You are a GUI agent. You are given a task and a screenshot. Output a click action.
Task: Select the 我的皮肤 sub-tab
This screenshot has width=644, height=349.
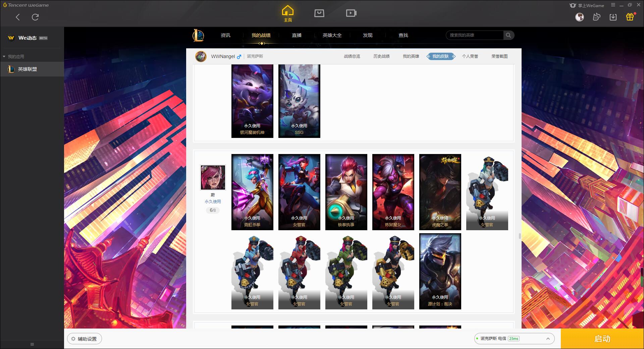[x=440, y=56]
